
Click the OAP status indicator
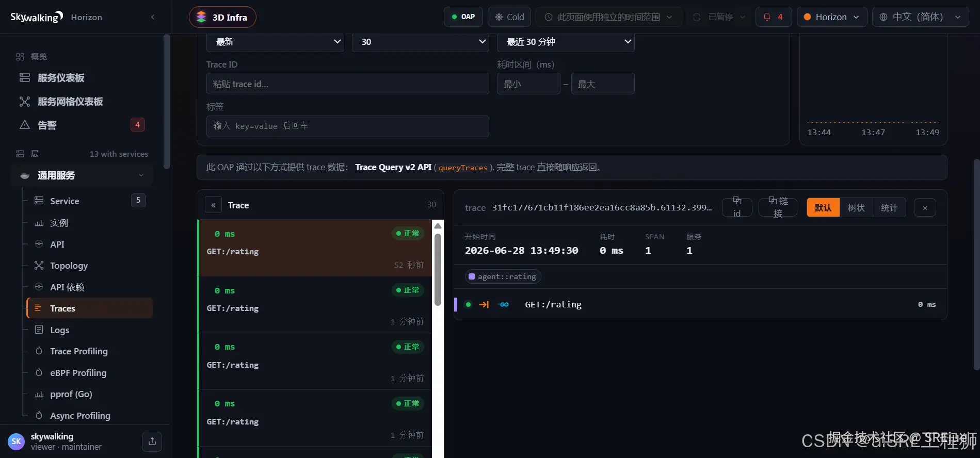tap(463, 17)
